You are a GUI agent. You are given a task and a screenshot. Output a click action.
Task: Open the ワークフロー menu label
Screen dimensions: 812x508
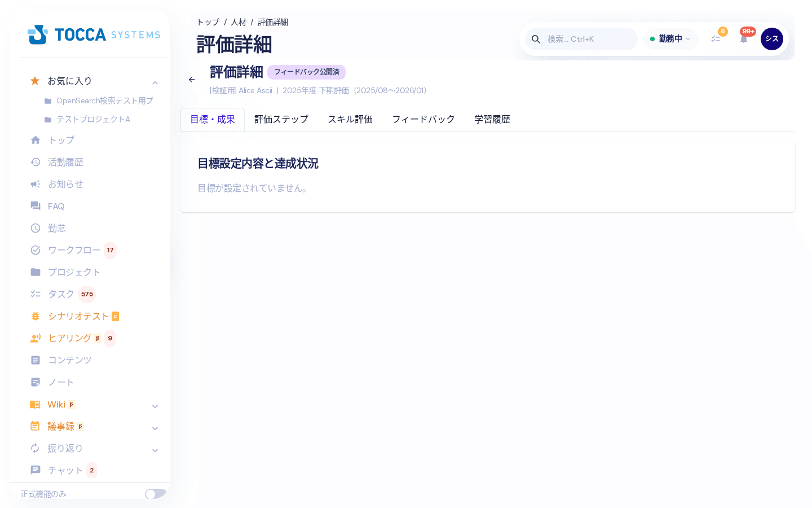point(74,250)
